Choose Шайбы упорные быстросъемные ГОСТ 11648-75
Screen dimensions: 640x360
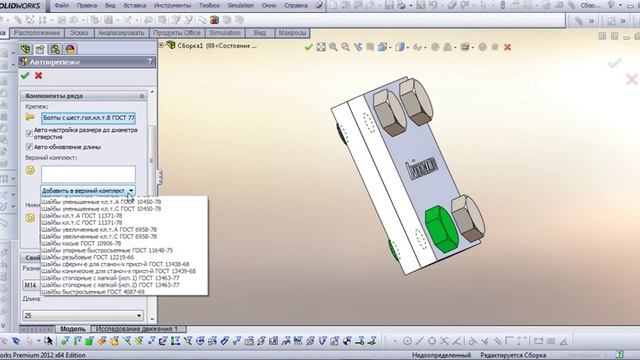point(107,250)
